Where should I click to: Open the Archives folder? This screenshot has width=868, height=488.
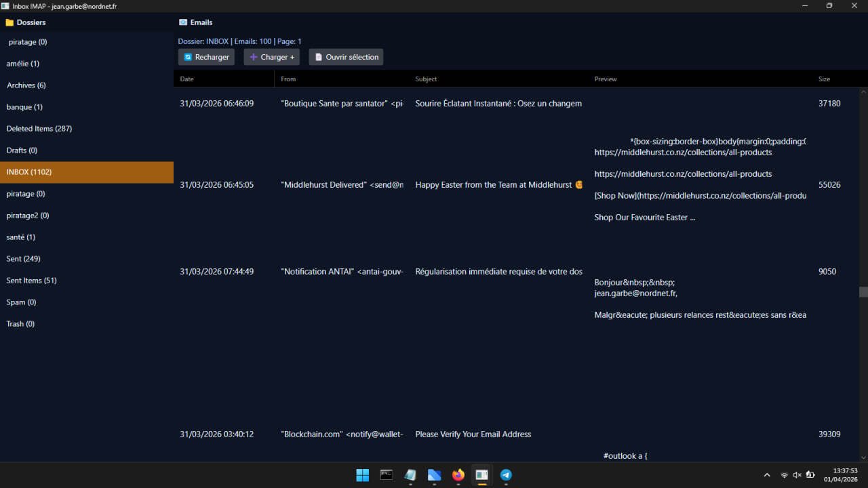(x=26, y=85)
